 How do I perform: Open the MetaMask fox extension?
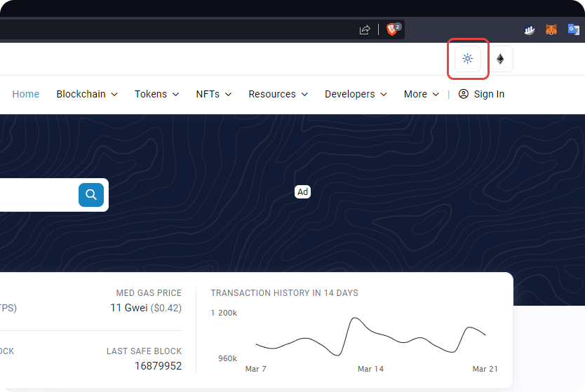[x=553, y=29]
